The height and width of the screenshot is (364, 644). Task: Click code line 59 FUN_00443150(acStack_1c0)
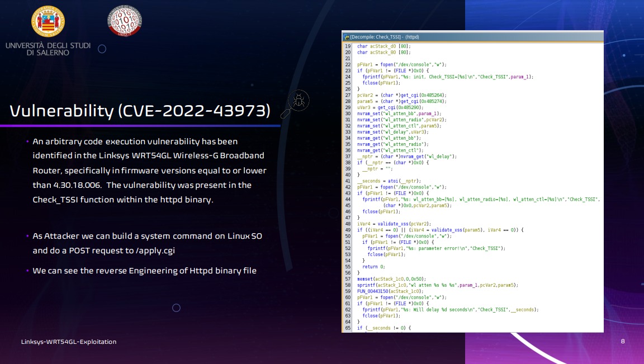pyautogui.click(x=390, y=291)
